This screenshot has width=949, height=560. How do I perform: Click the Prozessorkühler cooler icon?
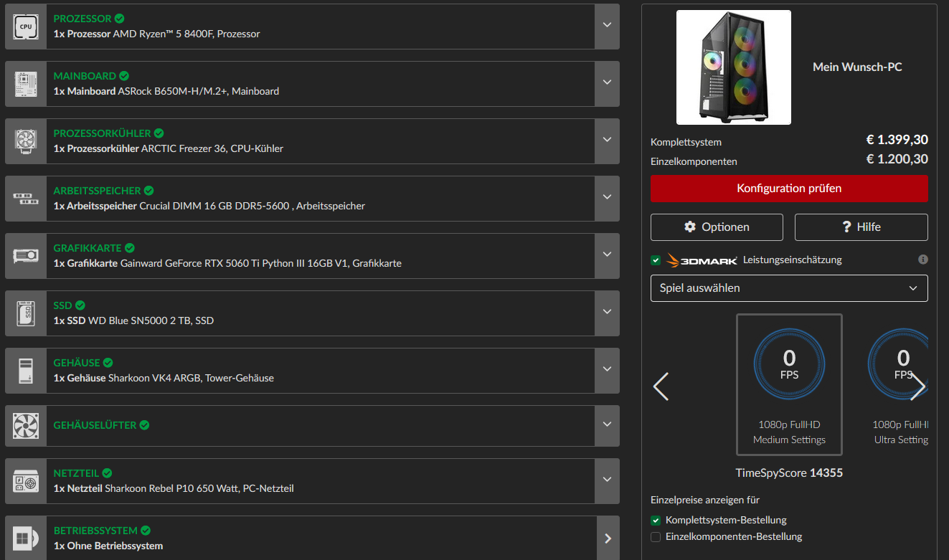click(x=26, y=141)
